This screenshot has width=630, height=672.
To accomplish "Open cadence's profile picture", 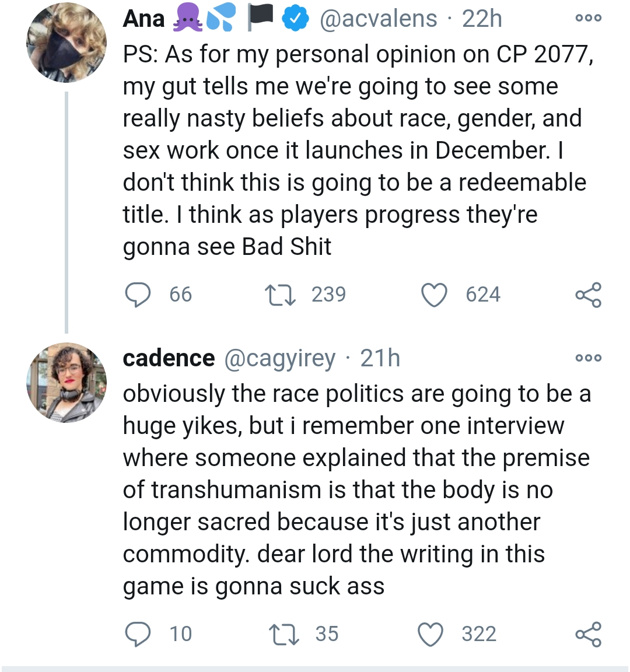I will (66, 382).
